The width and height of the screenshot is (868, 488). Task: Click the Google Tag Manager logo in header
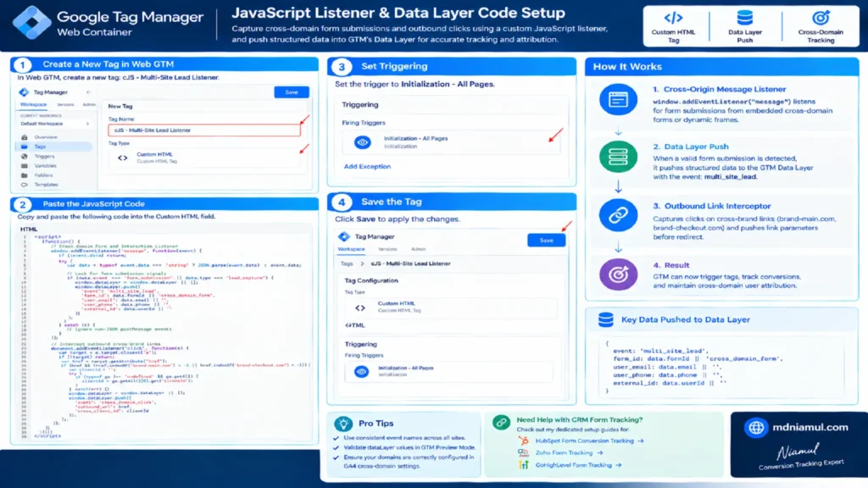pyautogui.click(x=31, y=23)
